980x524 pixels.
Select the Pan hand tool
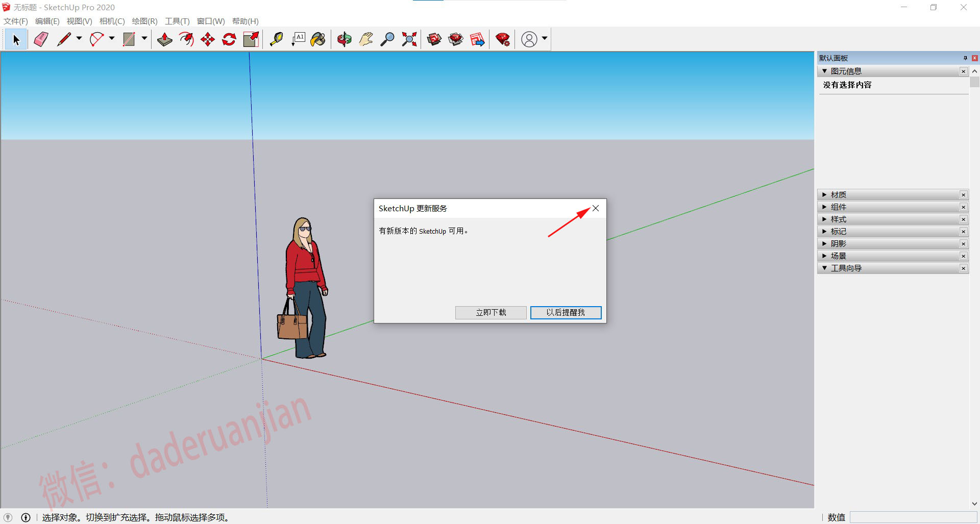tap(366, 39)
